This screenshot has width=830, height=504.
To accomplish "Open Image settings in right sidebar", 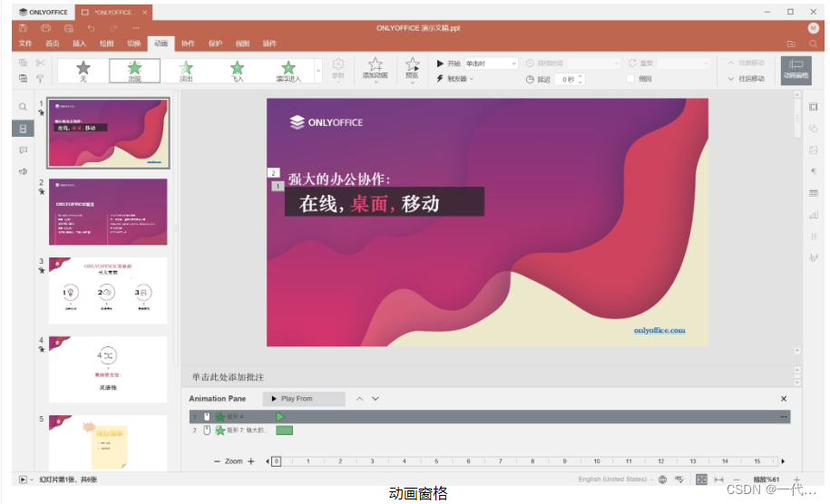I will [813, 150].
